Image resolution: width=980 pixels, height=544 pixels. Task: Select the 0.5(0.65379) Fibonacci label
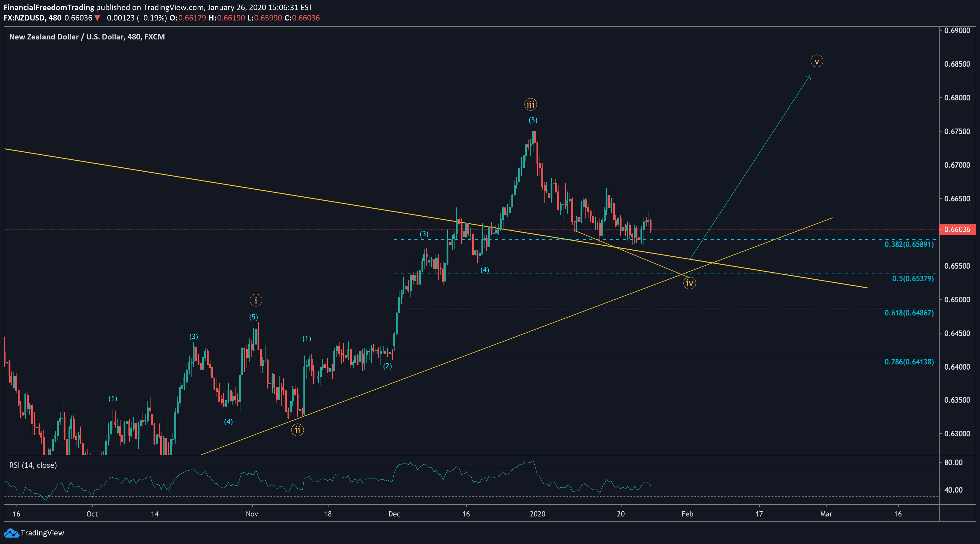(x=913, y=278)
